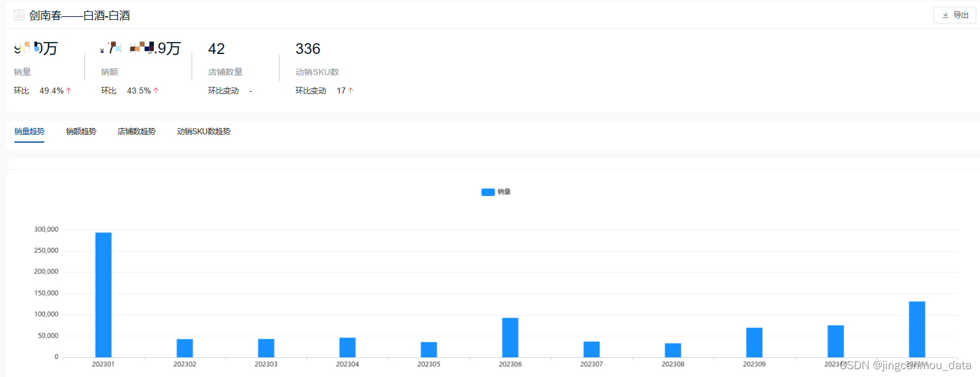Open the 动销SKU数趋势 tab
This screenshot has width=980, height=377.
pos(204,131)
